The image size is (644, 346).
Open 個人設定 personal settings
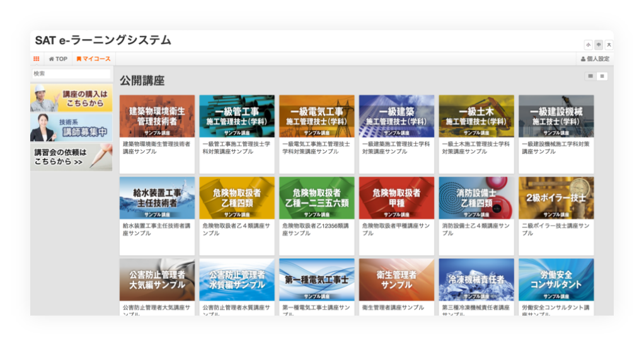pyautogui.click(x=594, y=59)
